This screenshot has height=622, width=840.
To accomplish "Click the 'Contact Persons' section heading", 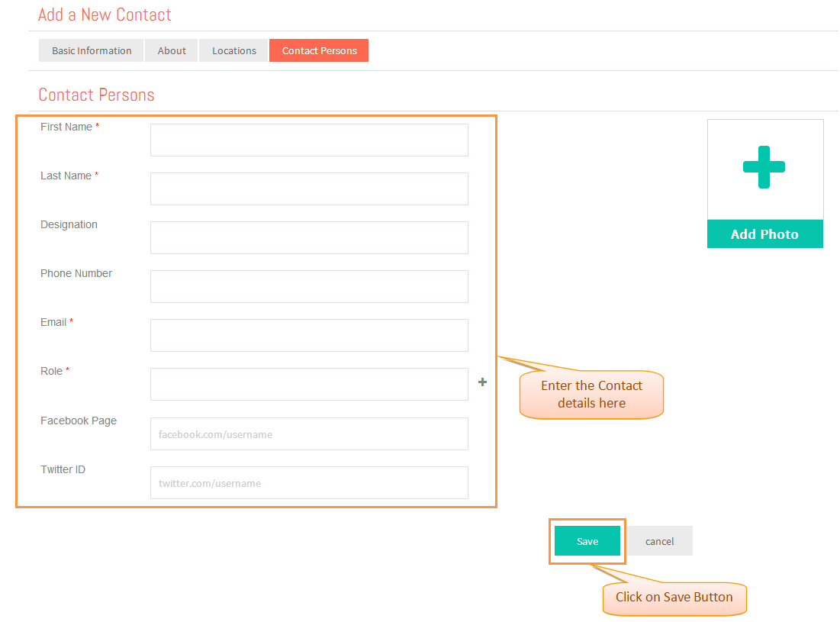I will point(96,95).
